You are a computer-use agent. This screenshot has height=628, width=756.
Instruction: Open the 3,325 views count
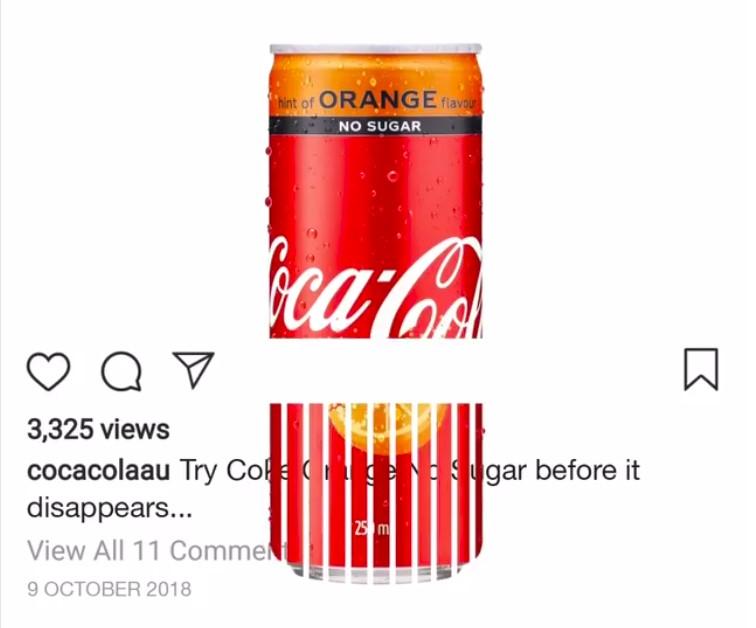98,429
